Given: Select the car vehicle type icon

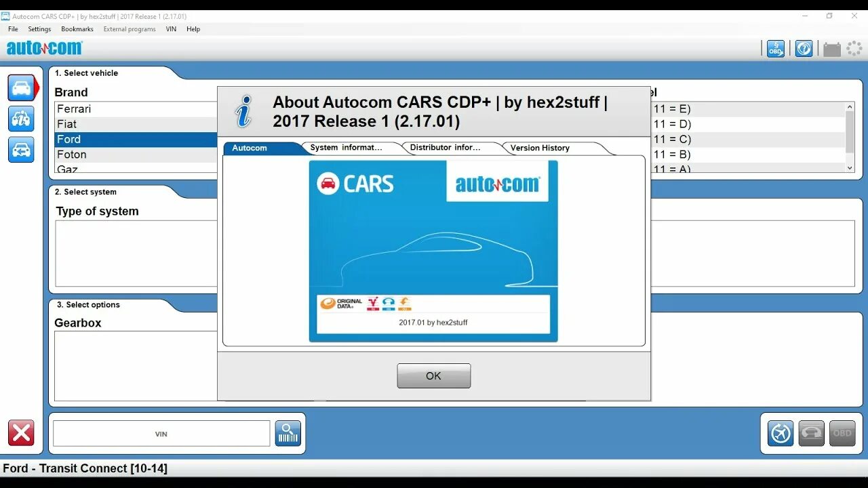Looking at the screenshot, I should 21,88.
